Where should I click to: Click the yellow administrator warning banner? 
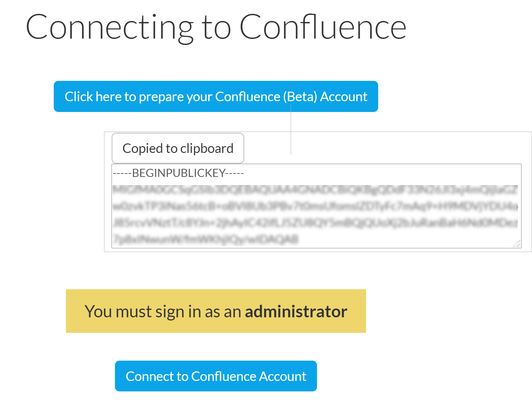coord(216,311)
